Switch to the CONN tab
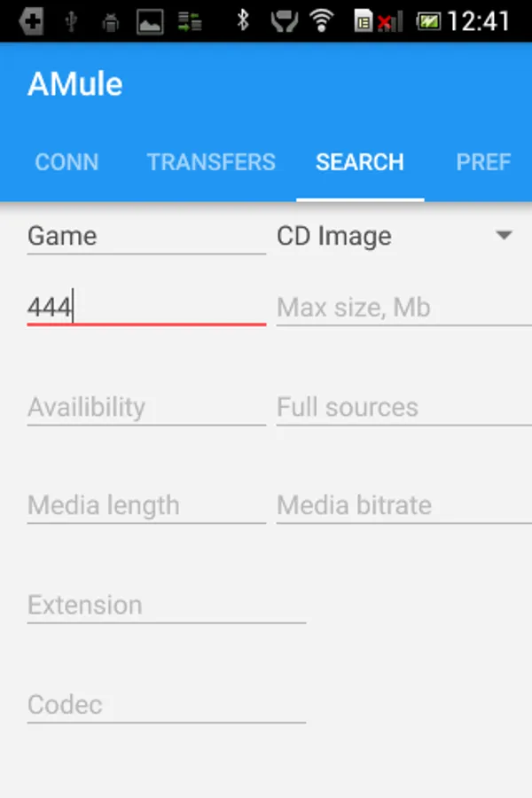The image size is (532, 798). point(66,162)
